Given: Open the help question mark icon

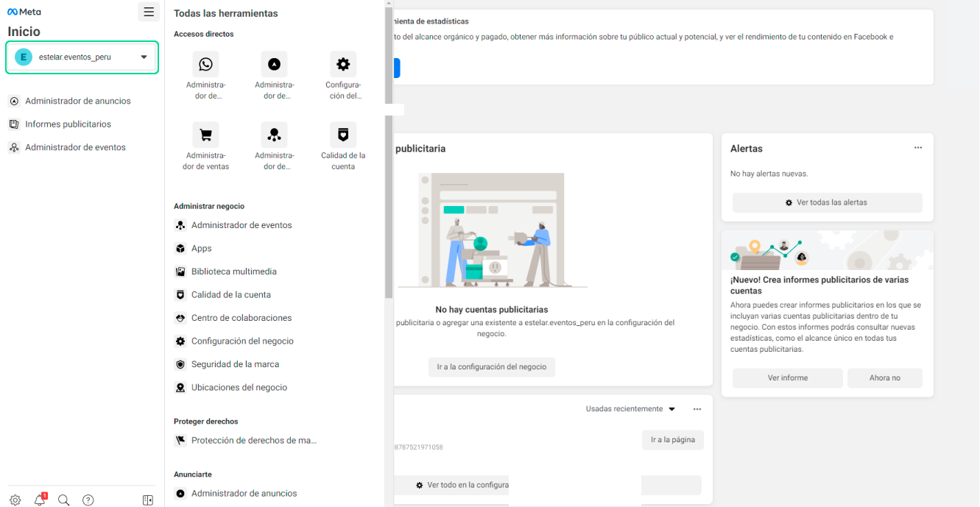Looking at the screenshot, I should coord(88,500).
